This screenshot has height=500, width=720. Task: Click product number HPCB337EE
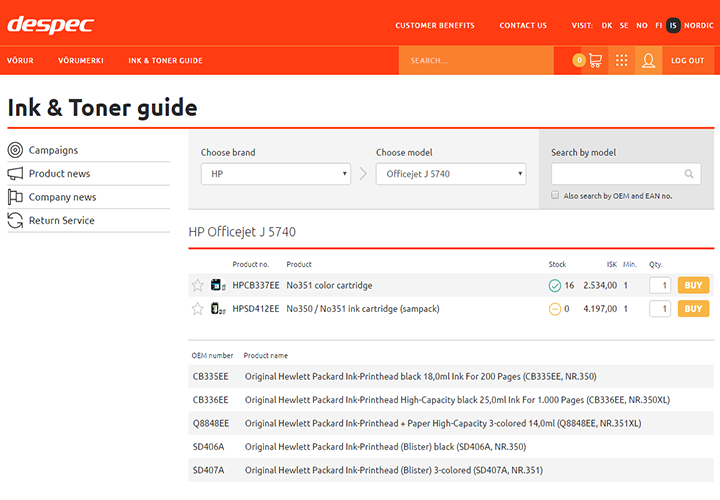[256, 285]
